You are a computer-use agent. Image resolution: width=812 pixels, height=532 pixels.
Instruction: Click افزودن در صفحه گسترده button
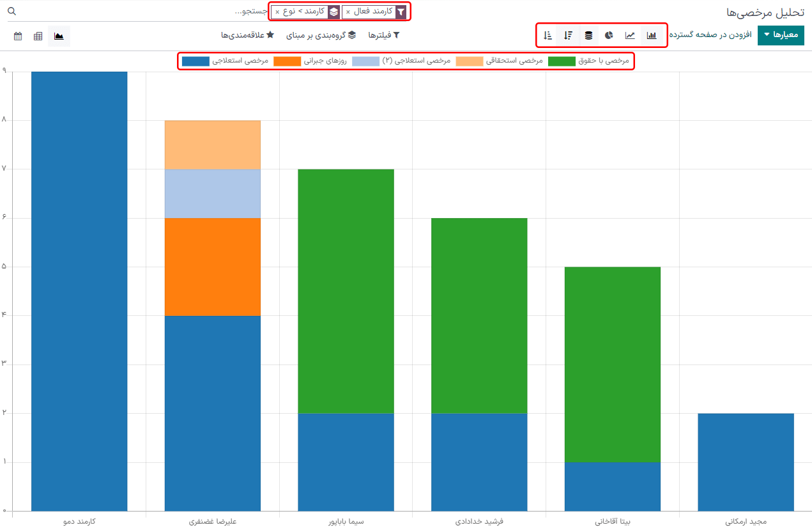(x=711, y=35)
